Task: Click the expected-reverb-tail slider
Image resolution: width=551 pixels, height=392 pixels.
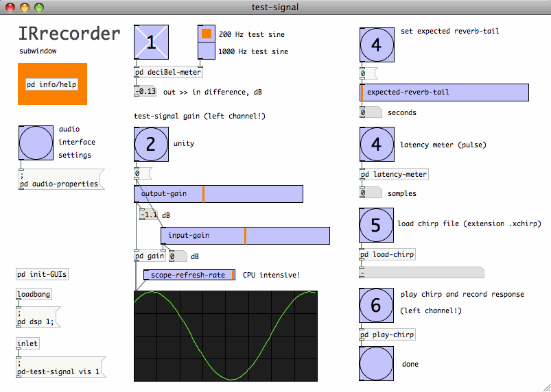Action: click(x=444, y=93)
